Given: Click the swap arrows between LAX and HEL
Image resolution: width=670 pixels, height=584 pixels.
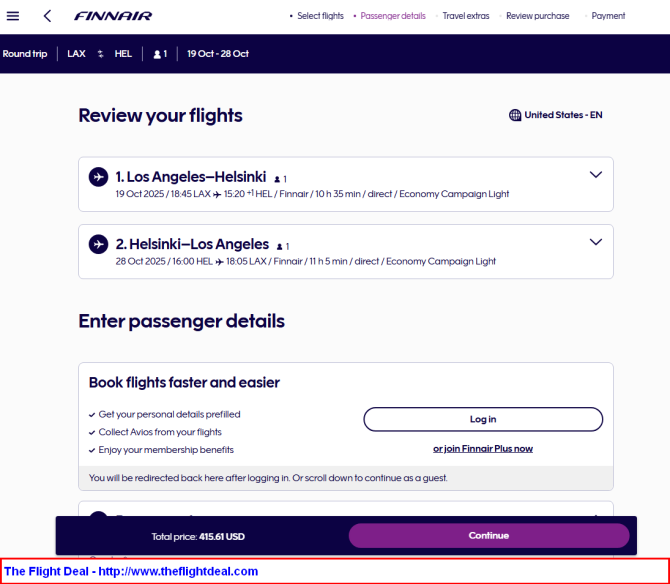Looking at the screenshot, I should (x=100, y=54).
